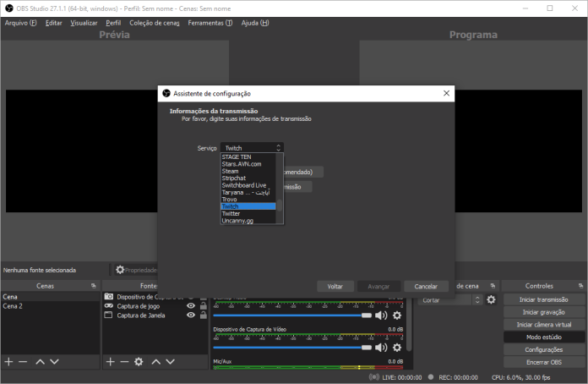Click the OBS logo in the main title bar

click(9, 8)
